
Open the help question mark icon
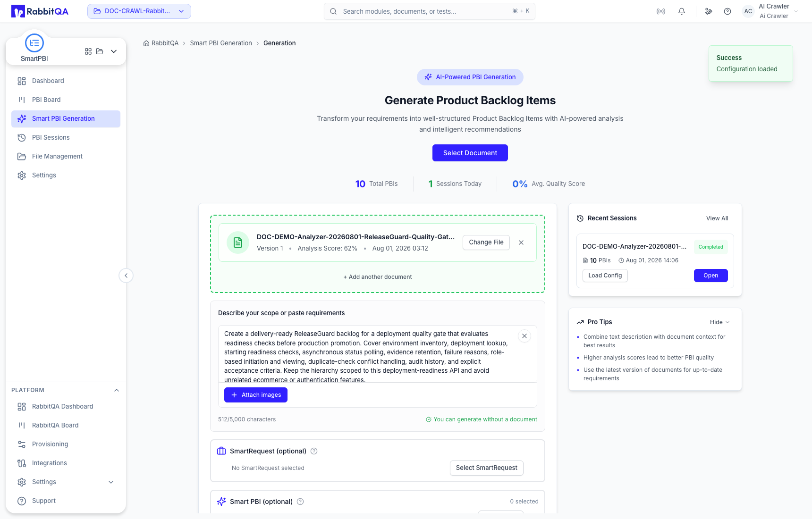(x=727, y=11)
